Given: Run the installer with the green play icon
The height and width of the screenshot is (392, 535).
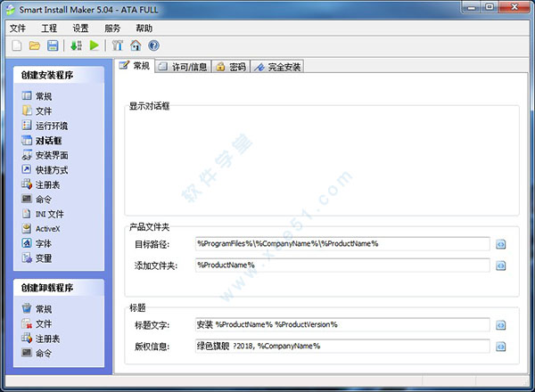Looking at the screenshot, I should coord(94,45).
